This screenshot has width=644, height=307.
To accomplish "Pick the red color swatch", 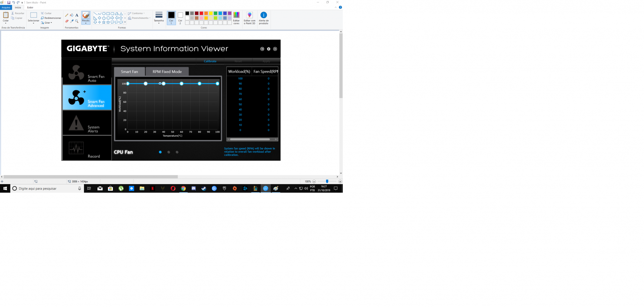I will (x=201, y=14).
